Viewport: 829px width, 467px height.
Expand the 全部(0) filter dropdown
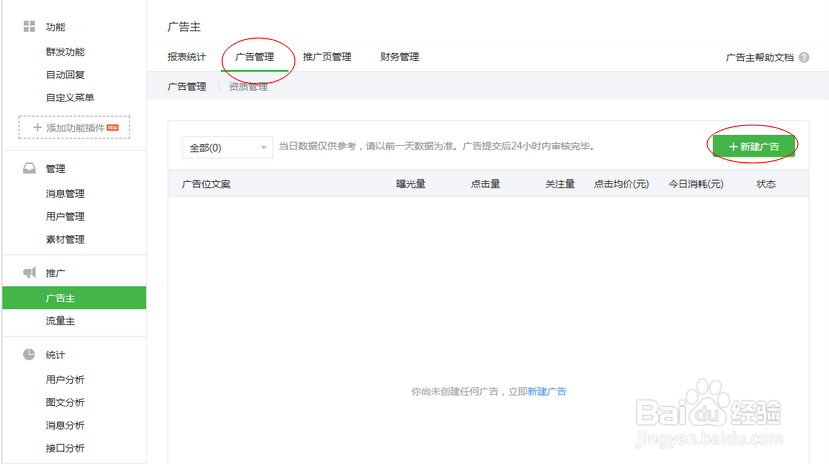[x=227, y=148]
